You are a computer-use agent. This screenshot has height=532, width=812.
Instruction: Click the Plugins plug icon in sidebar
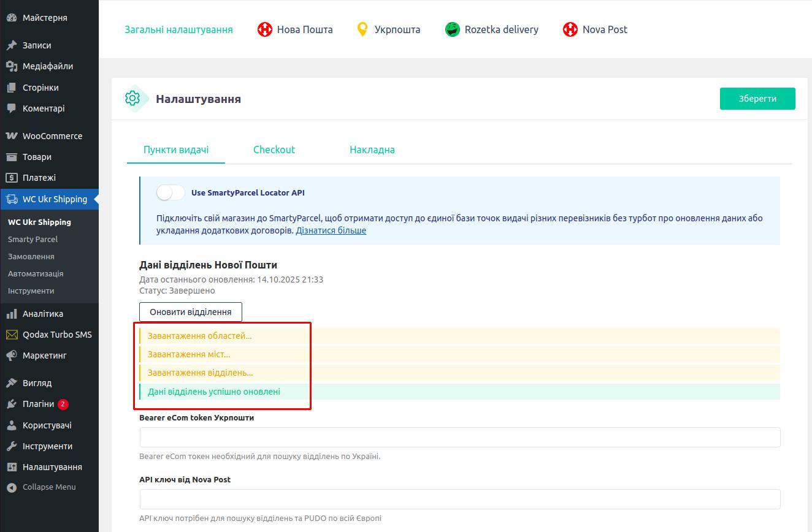[x=12, y=404]
